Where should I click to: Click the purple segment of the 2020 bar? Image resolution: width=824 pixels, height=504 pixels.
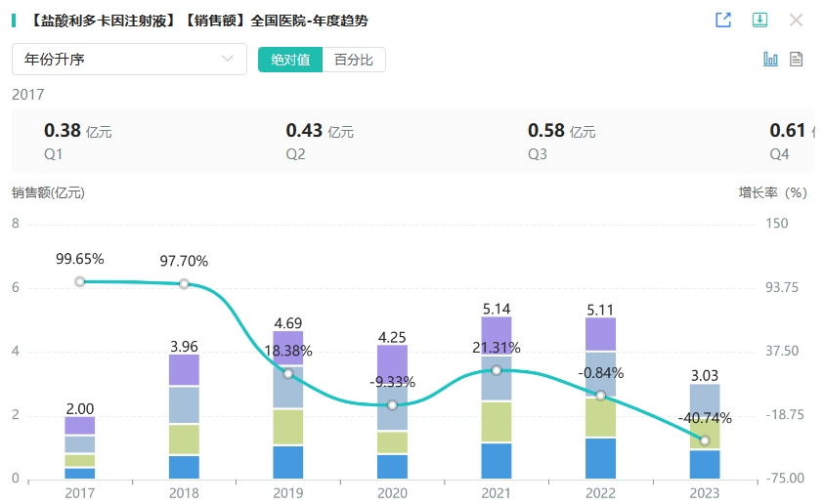(392, 363)
